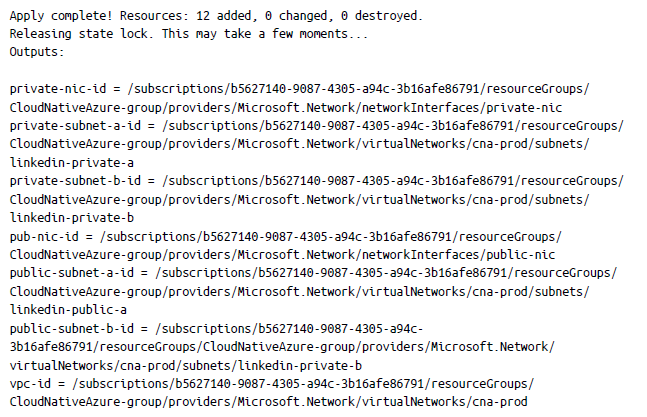Viewport: 647px width, 417px height.
Task: Click the "Outputs:" heading
Action: coord(37,51)
